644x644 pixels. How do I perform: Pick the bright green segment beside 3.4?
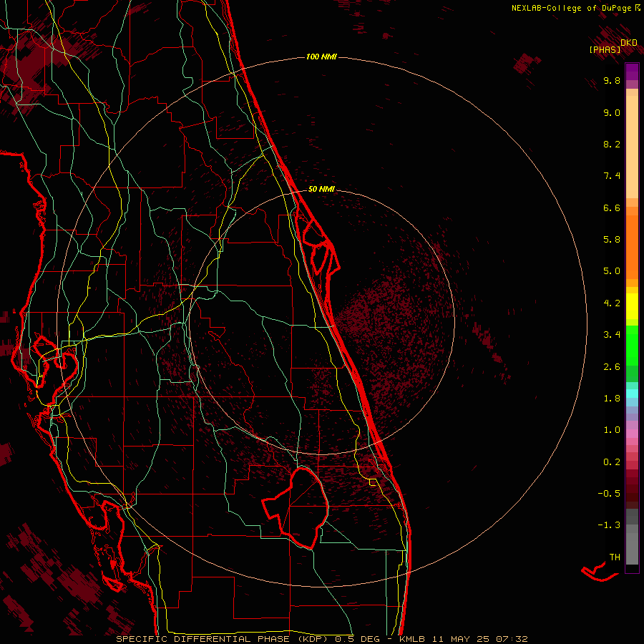(632, 345)
